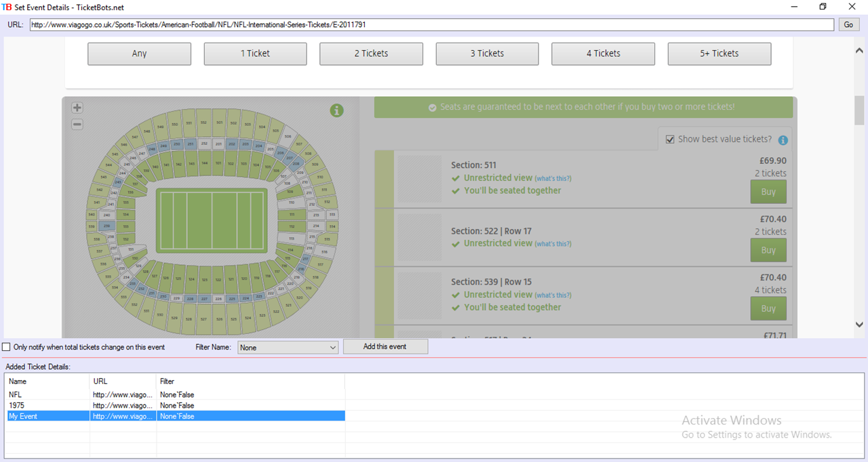
Task: Select the 2 Tickets quantity option
Action: 371,54
